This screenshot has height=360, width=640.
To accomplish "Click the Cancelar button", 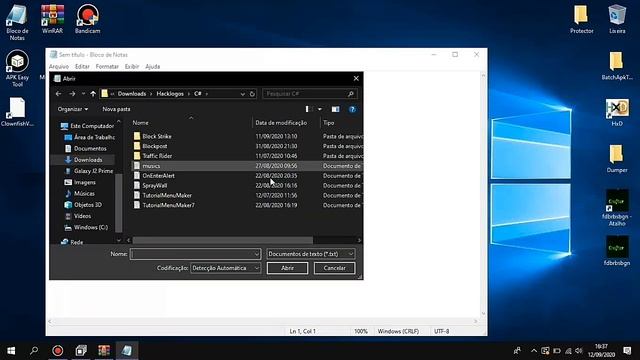I will click(334, 268).
